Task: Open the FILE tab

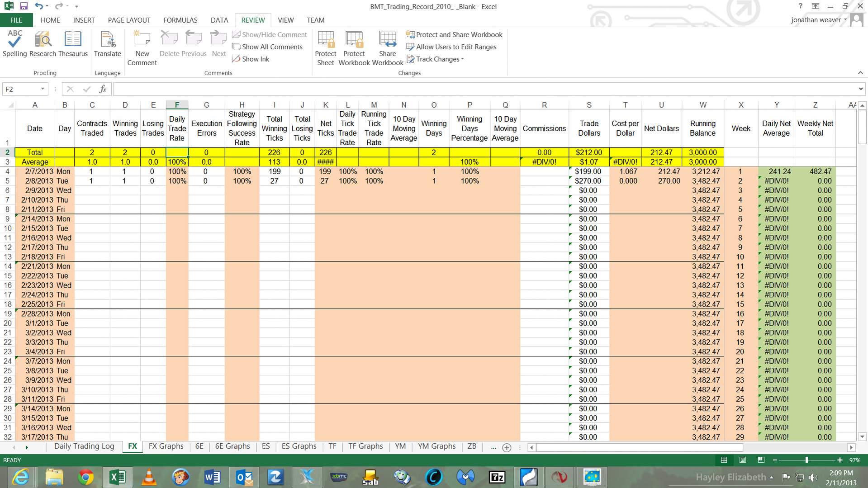Action: click(16, 20)
